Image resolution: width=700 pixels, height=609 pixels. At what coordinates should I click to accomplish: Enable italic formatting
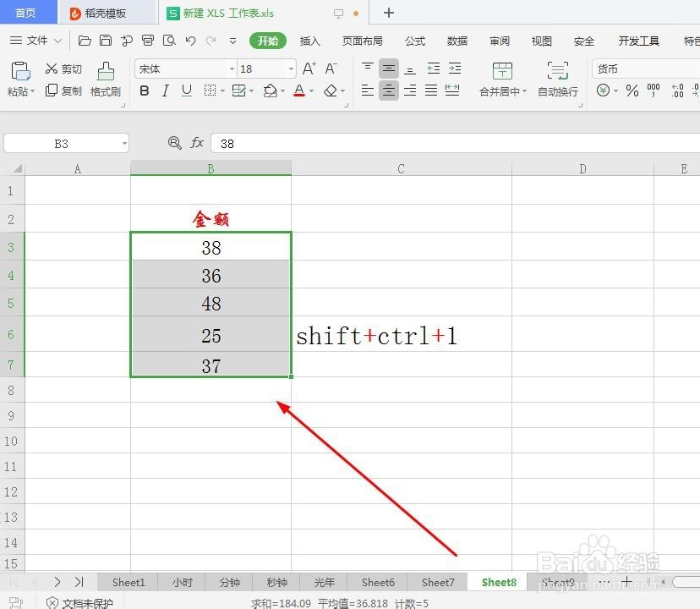point(166,91)
